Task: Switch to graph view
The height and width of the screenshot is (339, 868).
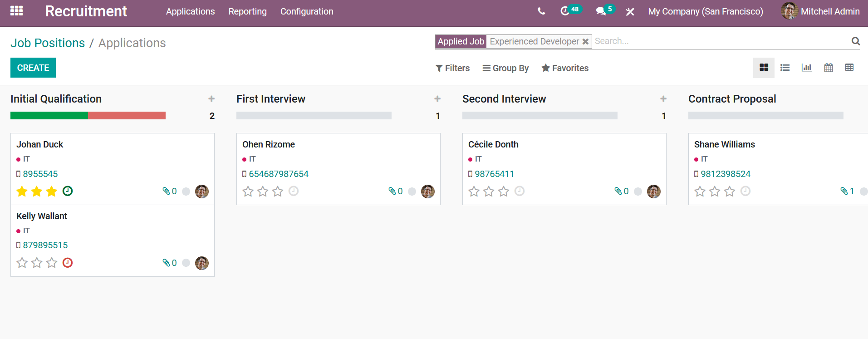Action: point(806,68)
